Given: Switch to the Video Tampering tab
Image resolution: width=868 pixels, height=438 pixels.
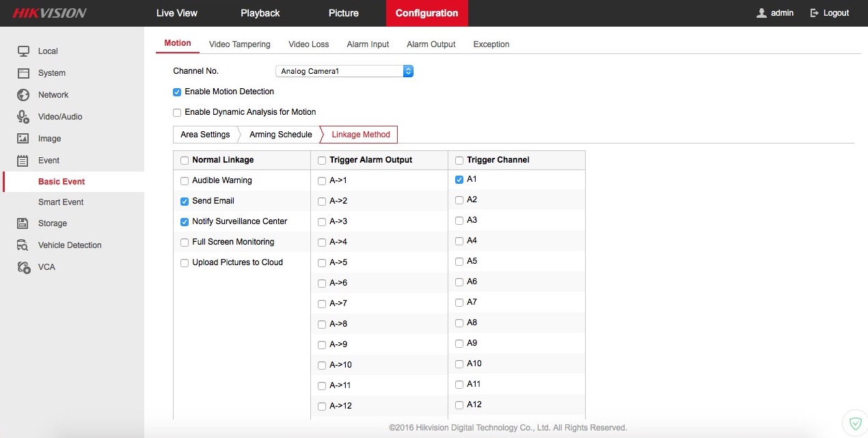Looking at the screenshot, I should click(239, 44).
